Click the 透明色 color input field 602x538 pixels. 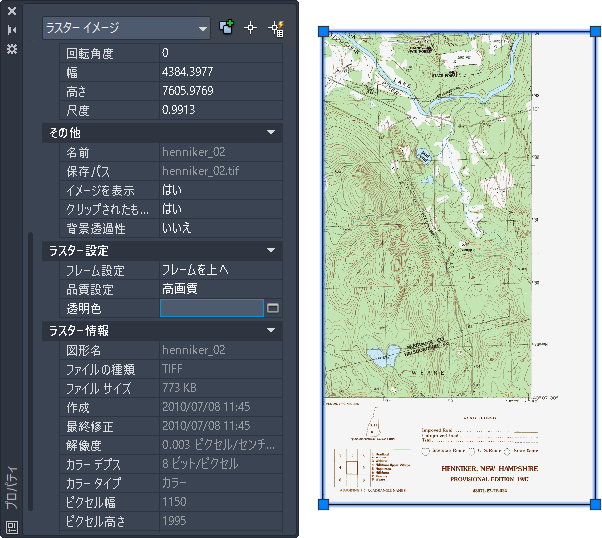pos(212,308)
